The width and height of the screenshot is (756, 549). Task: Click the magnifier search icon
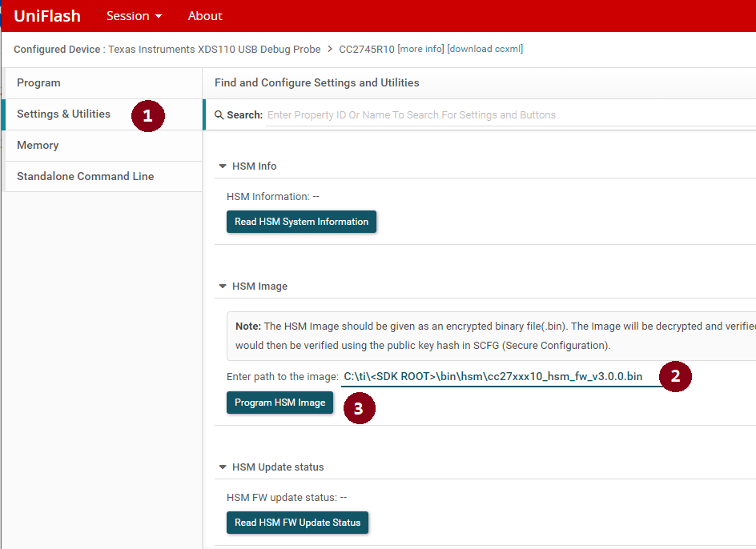219,115
